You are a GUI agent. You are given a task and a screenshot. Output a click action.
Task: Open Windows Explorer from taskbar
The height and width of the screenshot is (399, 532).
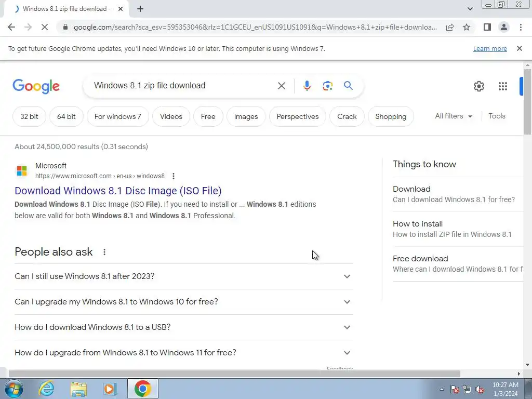[78, 389]
